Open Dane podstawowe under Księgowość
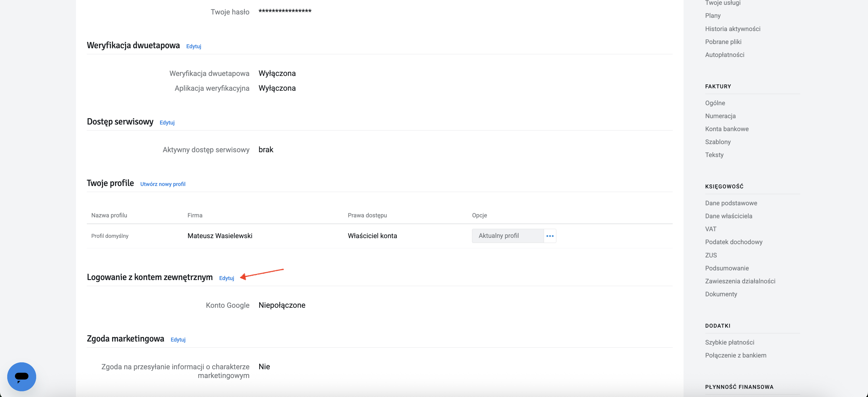Viewport: 868px width, 397px height. coord(731,203)
